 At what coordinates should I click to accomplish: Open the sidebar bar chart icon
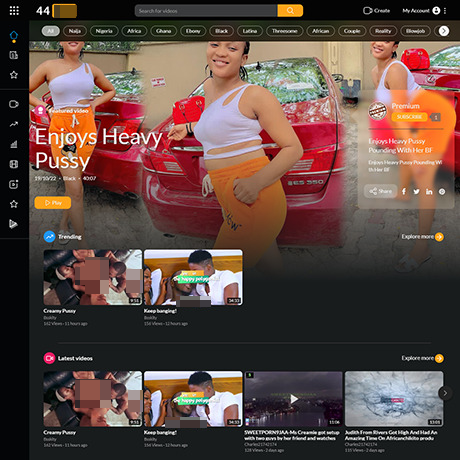pyautogui.click(x=14, y=144)
